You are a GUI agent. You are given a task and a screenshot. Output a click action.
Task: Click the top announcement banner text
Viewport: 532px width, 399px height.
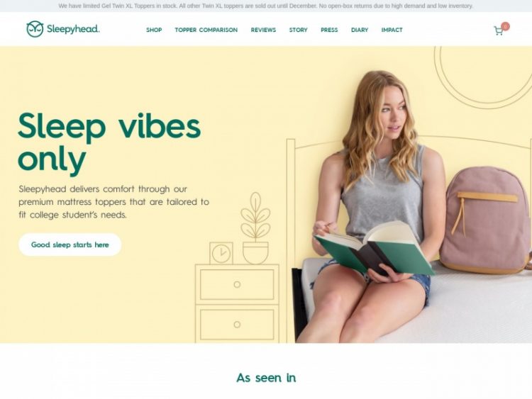[x=266, y=6]
